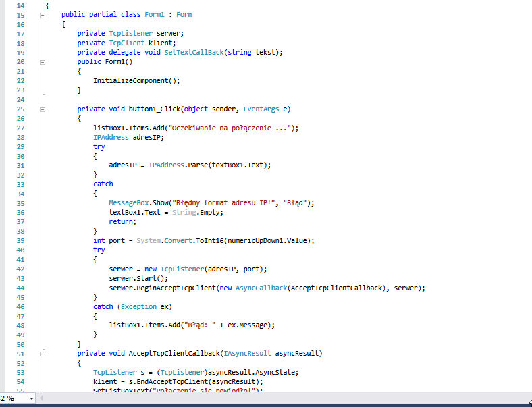The image size is (532, 407).
Task: Click the BeginAcceptTcpClient call on line 44
Action: coord(176,288)
